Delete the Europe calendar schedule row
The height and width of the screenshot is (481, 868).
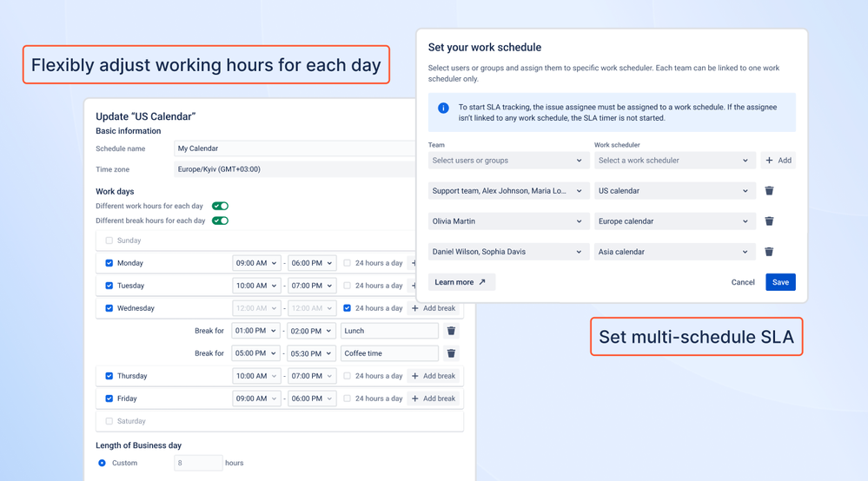click(x=769, y=221)
